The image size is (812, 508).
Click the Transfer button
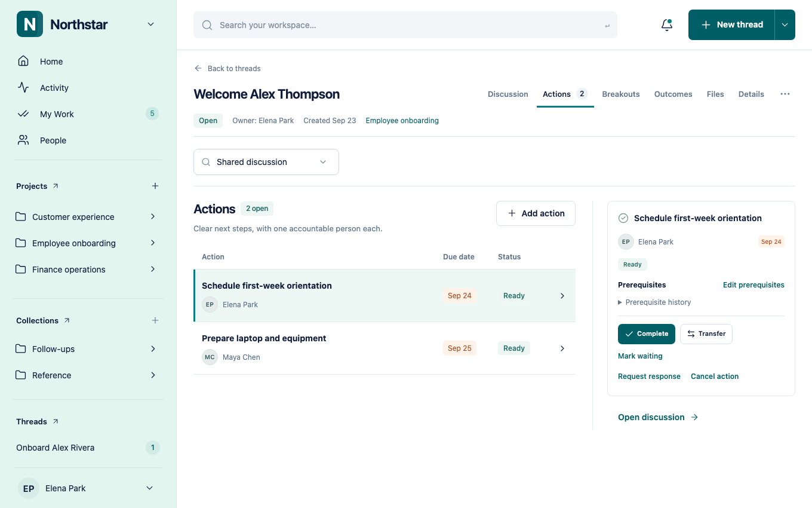click(x=706, y=334)
